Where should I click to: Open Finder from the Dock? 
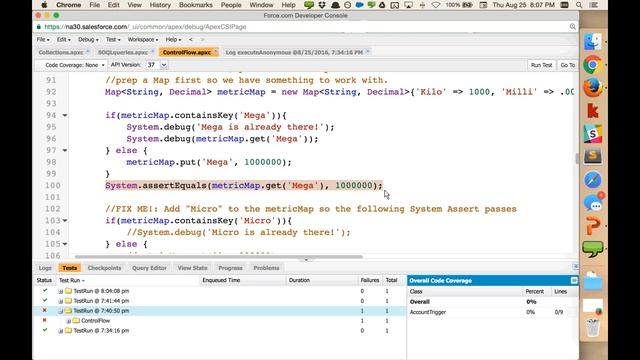(x=593, y=42)
